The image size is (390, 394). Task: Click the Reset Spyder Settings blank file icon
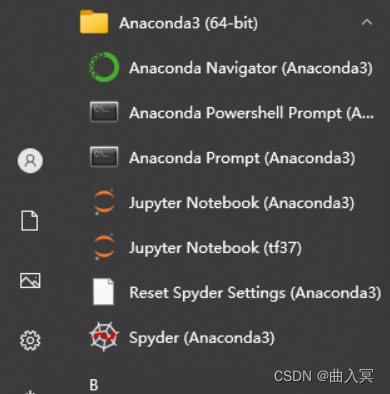point(103,292)
